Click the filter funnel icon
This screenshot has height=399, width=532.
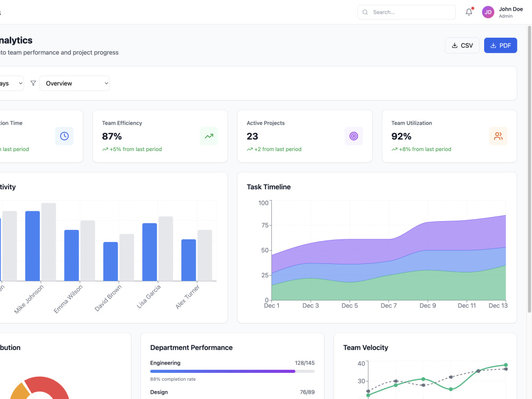33,83
